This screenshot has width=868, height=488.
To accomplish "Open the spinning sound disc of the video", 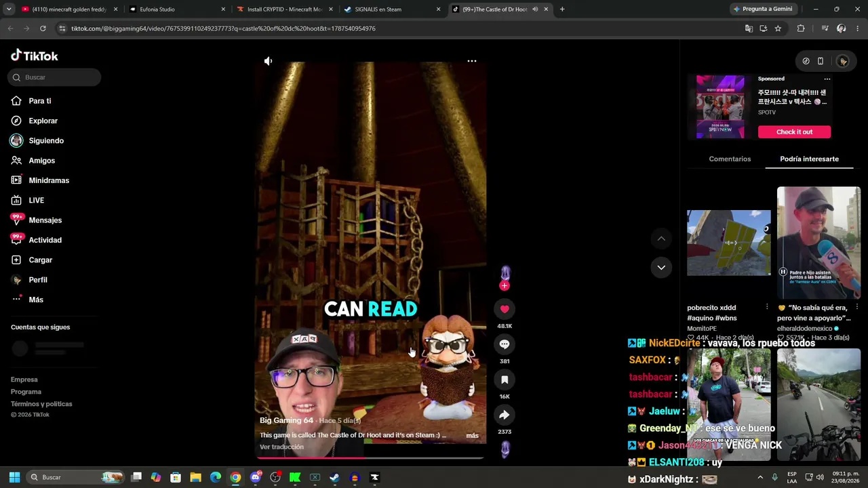I will coord(505,449).
